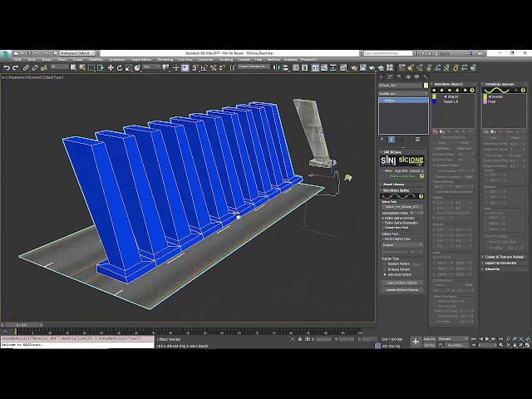Click Select SiClone Objects button
Image resolution: width=532 pixels, height=399 pixels.
402,283
